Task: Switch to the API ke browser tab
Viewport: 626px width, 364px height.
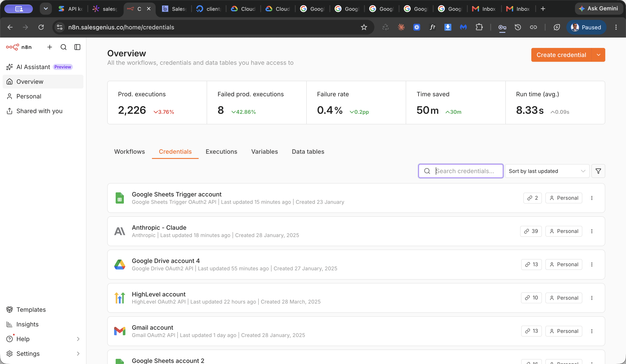Action: coord(70,9)
